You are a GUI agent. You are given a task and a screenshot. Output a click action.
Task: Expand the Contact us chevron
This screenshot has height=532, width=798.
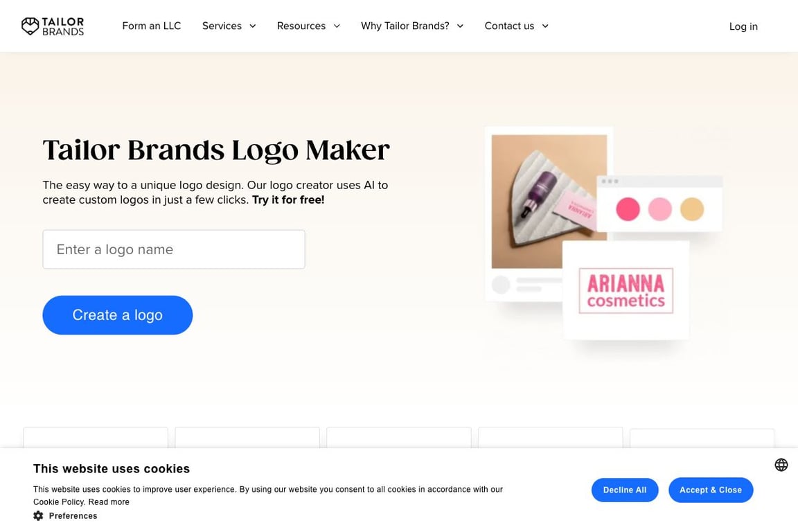(x=545, y=26)
